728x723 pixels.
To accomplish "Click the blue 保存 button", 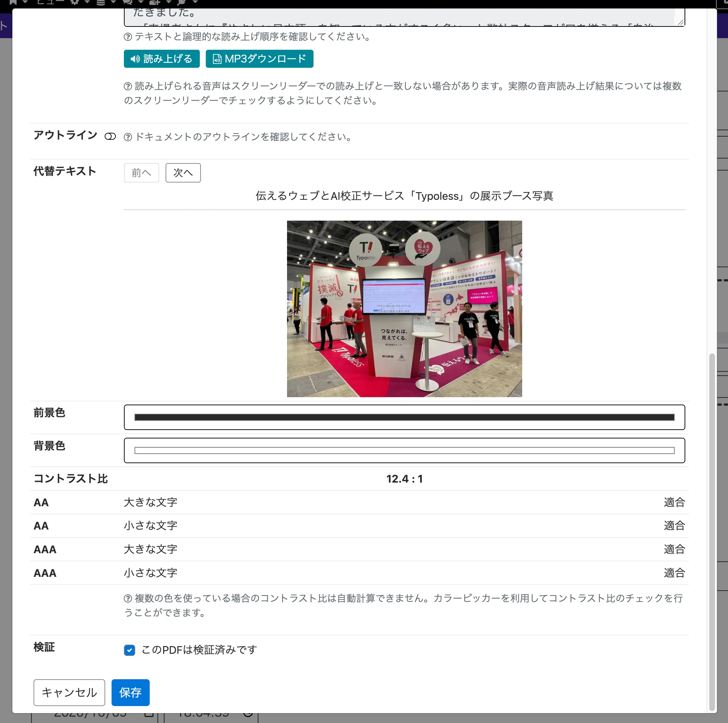I will pos(130,693).
